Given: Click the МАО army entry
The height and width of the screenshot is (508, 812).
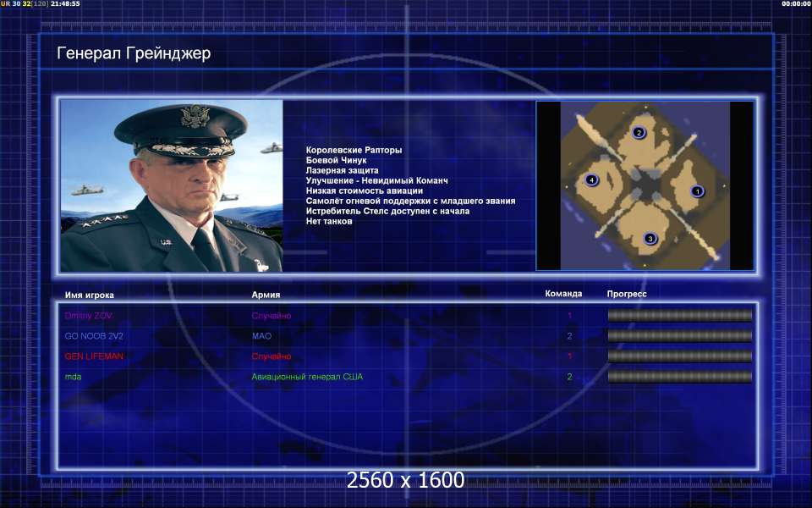Looking at the screenshot, I should pyautogui.click(x=261, y=336).
